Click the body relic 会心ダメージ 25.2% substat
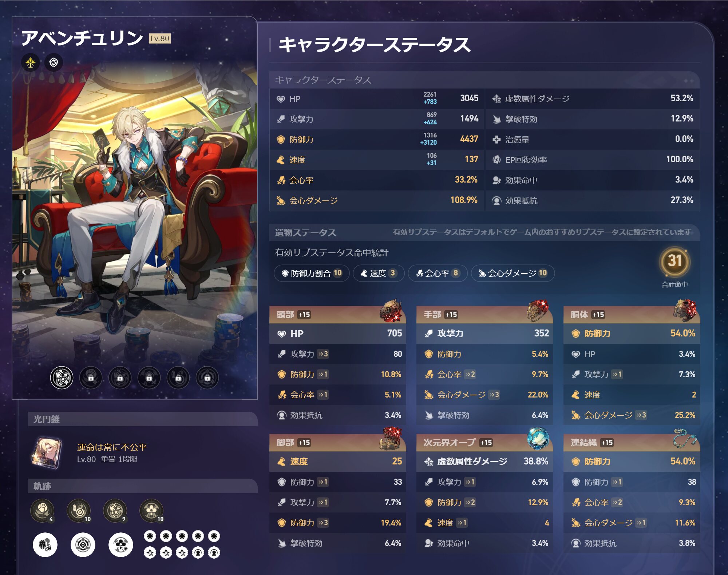 click(632, 415)
